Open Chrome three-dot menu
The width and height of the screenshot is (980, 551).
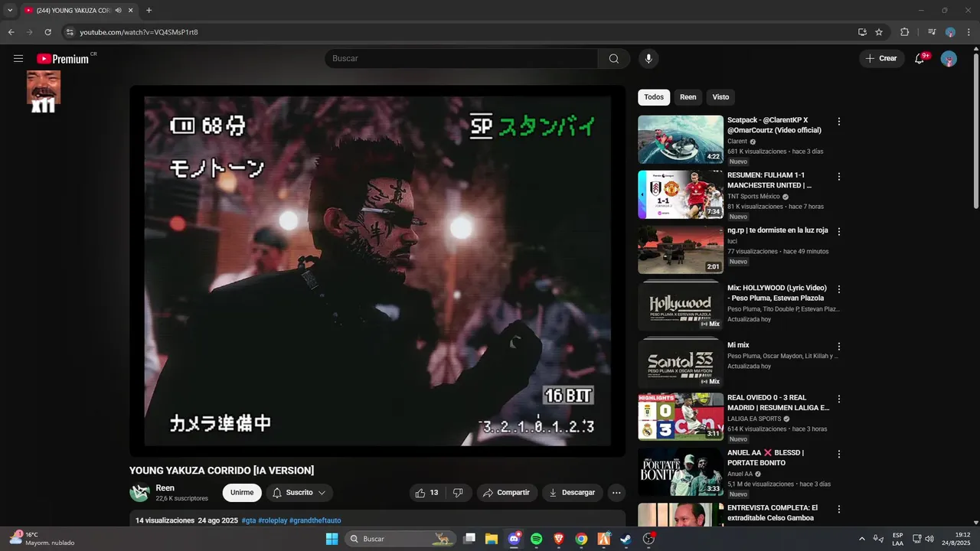967,32
